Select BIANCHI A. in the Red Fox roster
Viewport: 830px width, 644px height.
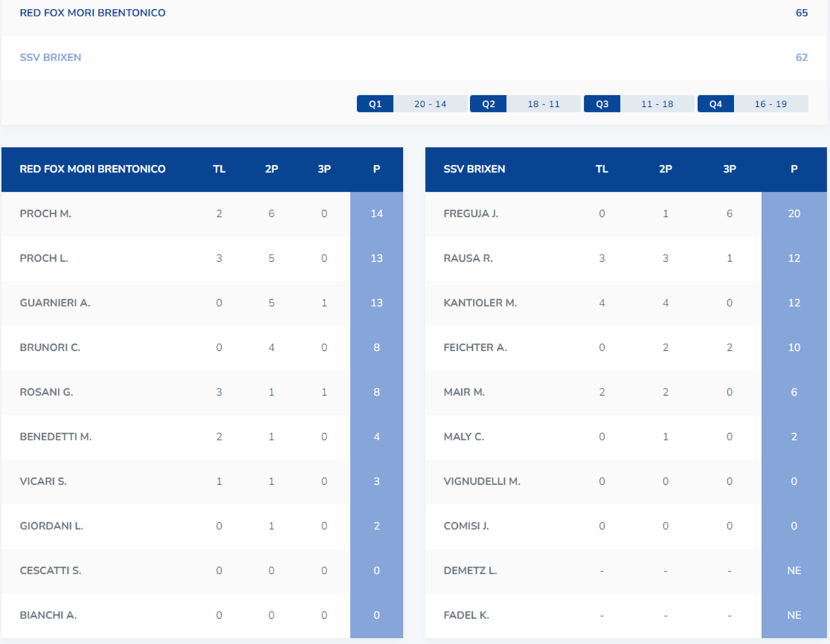point(48,615)
